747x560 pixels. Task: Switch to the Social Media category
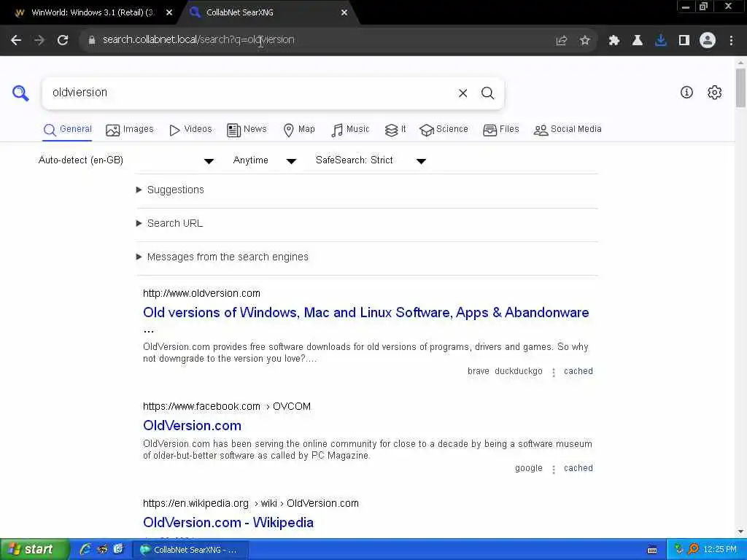click(568, 130)
